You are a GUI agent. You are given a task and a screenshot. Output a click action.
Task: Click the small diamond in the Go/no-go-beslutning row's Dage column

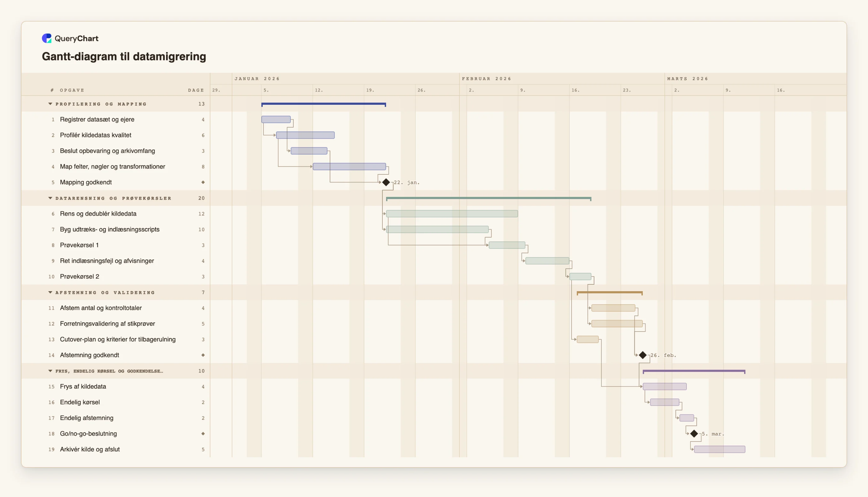point(203,434)
